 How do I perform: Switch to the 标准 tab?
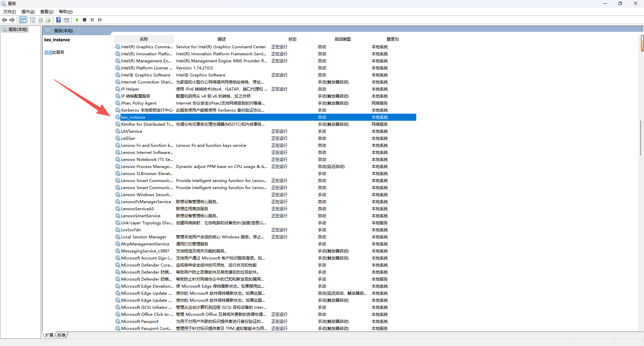tap(62, 335)
